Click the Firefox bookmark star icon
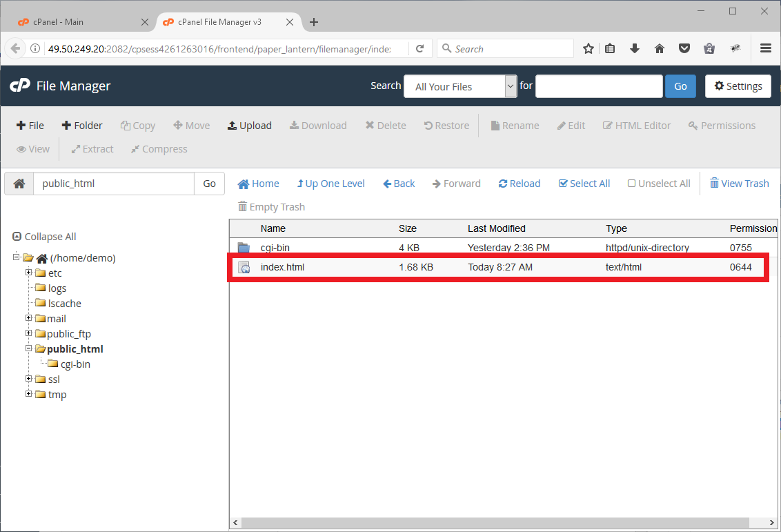Screen dimensions: 781x532 click(x=589, y=49)
